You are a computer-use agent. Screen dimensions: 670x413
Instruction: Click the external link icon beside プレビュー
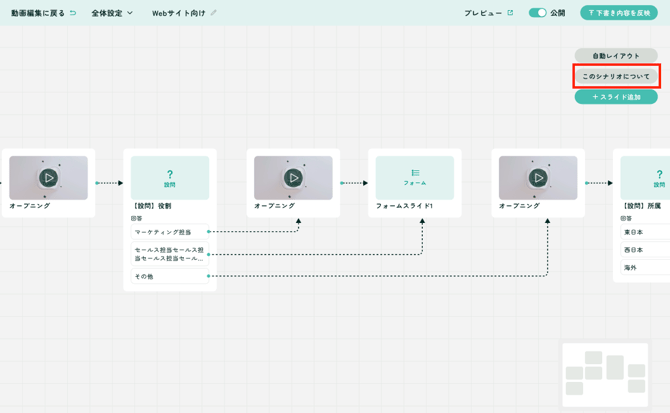coord(510,13)
